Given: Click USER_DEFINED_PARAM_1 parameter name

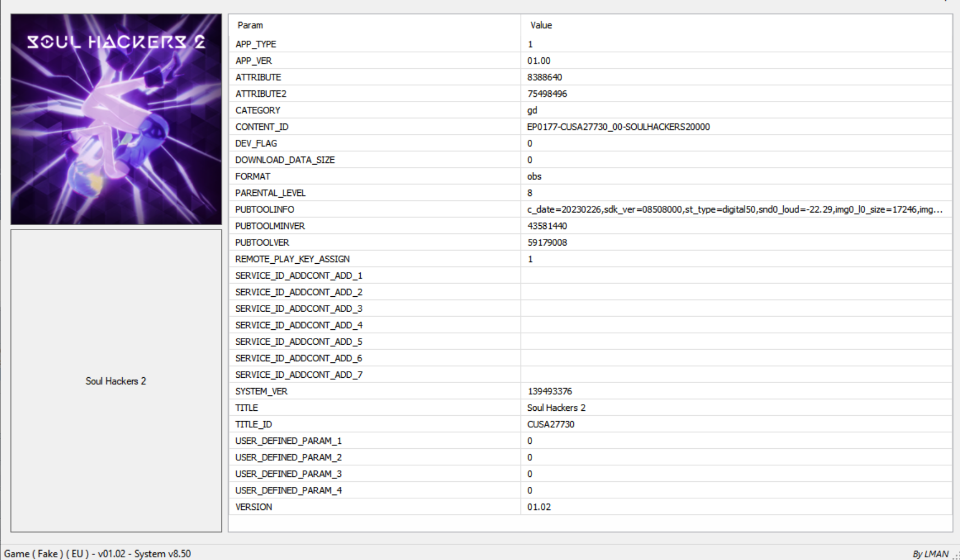Looking at the screenshot, I should click(x=288, y=441).
